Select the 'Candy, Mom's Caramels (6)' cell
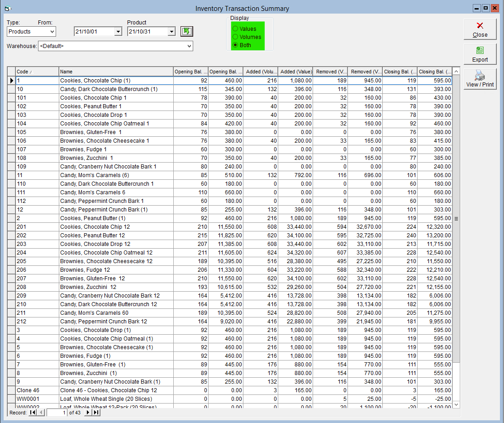 [116, 175]
